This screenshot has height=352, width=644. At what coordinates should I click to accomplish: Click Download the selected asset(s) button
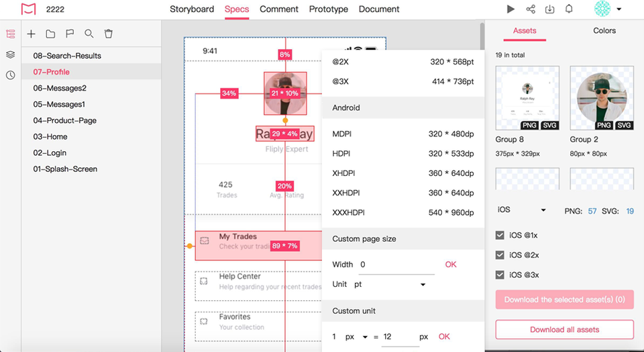564,300
